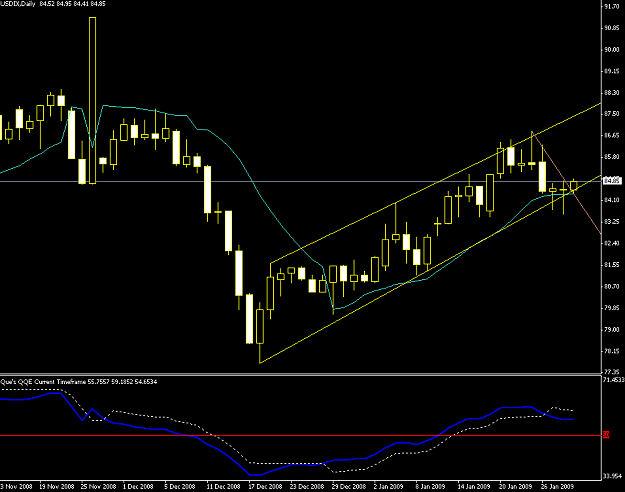
Task: Click the highlighted current price tag 84.85
Action: coord(611,181)
